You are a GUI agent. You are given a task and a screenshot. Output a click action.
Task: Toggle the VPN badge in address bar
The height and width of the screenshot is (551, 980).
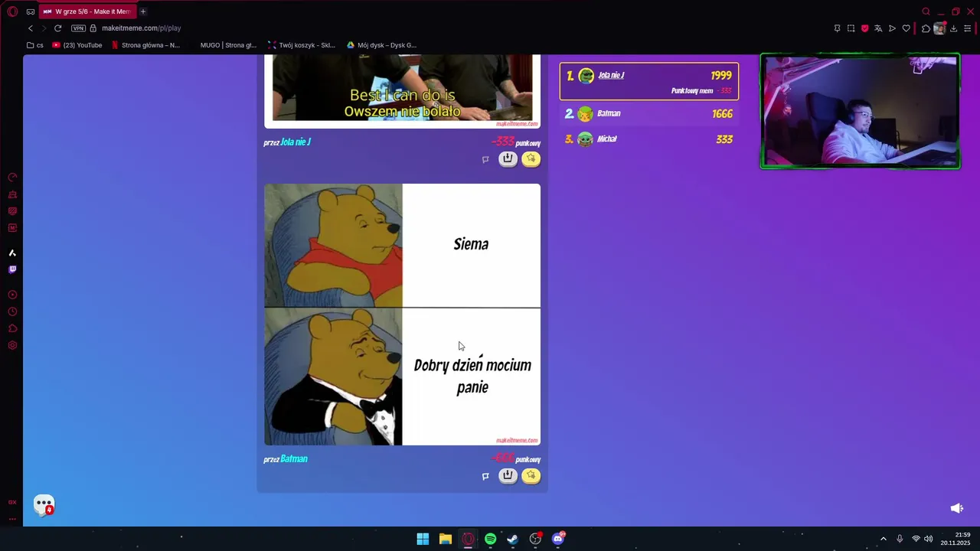coord(78,28)
